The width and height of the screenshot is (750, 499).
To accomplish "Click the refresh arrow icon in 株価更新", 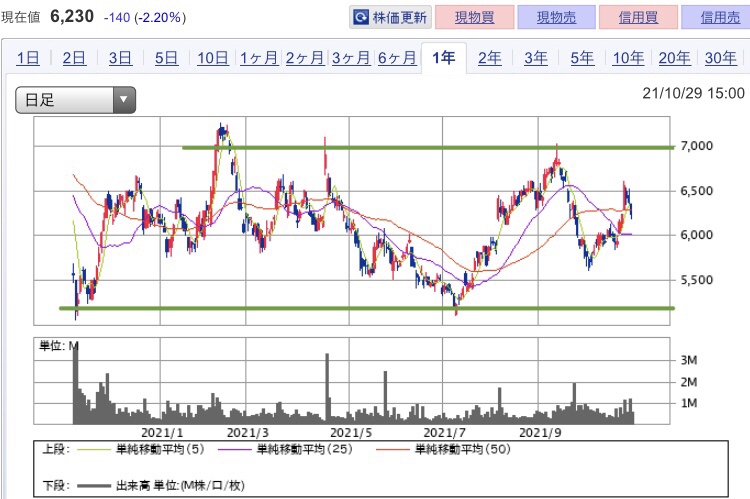I will 361,18.
